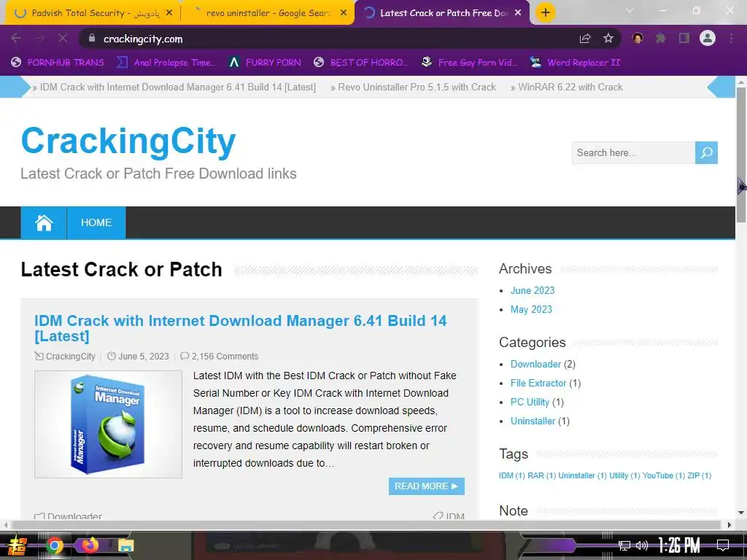Close the revo uninstaller Google Search tab

[344, 13]
